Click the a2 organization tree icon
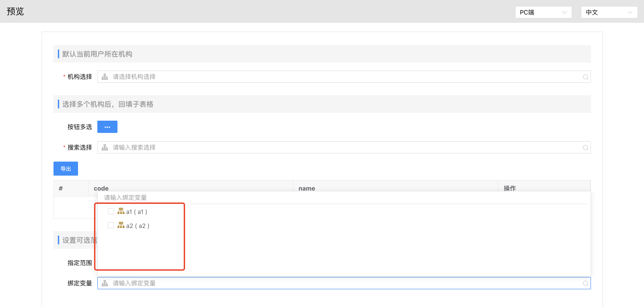The image size is (644, 307). point(121,225)
